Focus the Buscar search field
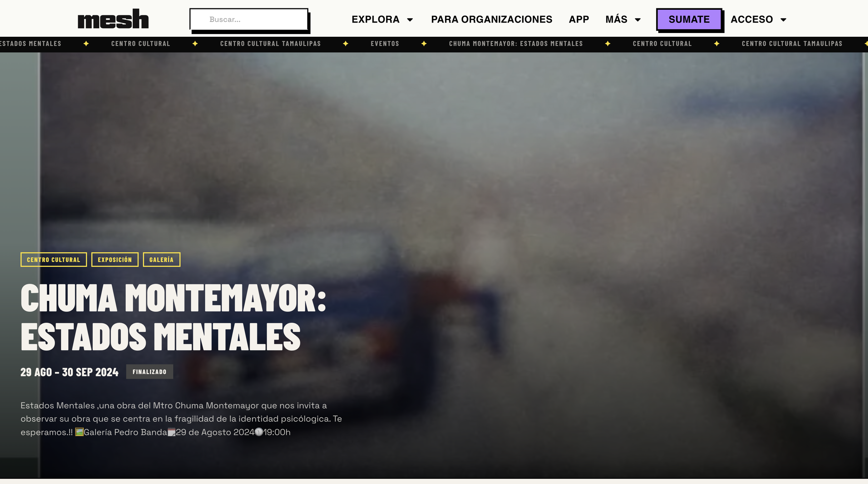 (249, 19)
